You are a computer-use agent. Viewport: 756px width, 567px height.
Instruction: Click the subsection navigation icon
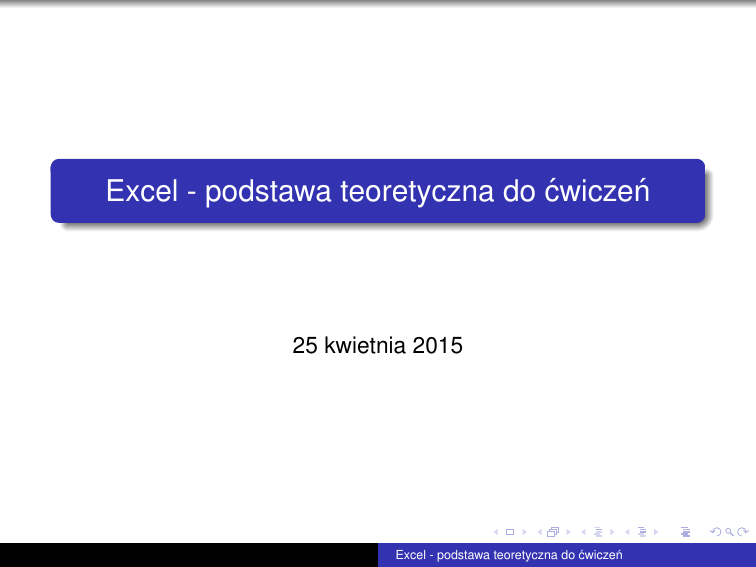coord(597,531)
